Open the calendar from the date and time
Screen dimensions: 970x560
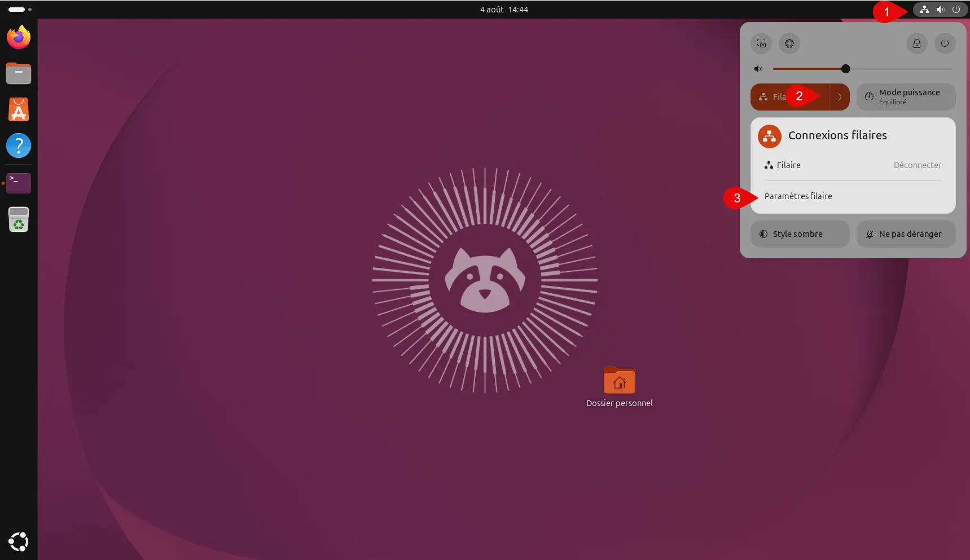504,10
